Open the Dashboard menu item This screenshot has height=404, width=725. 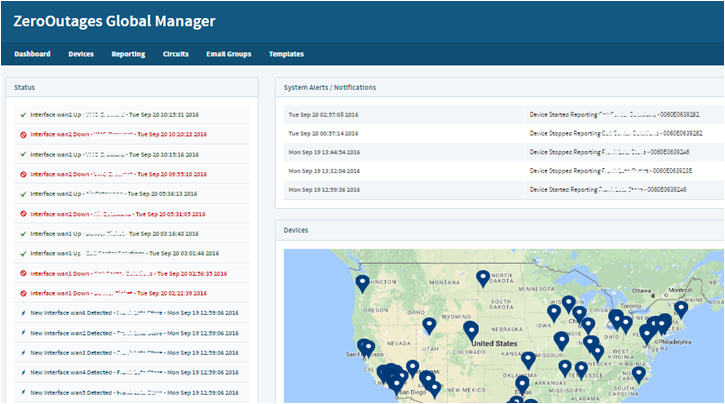pos(32,54)
